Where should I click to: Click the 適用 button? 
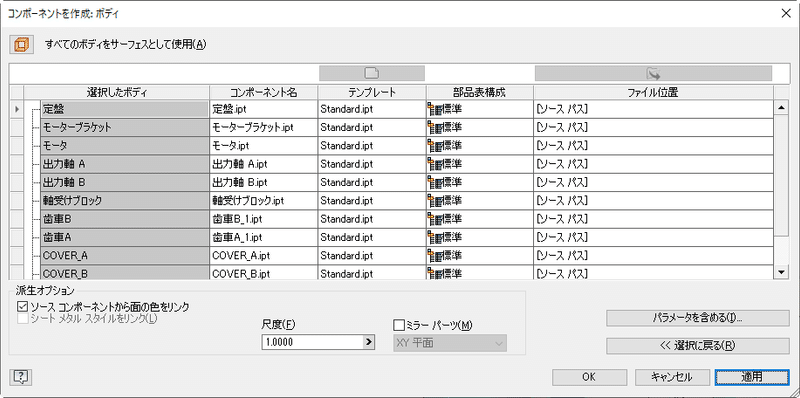[x=752, y=377]
